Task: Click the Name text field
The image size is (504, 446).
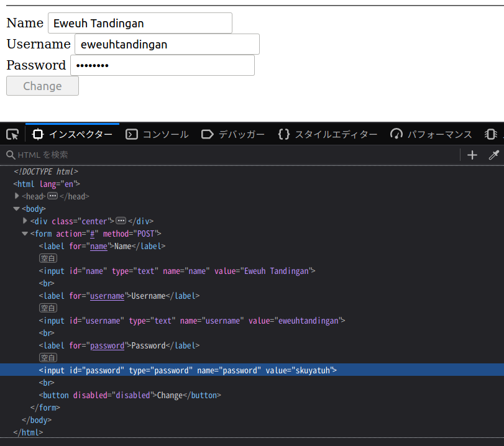Action: pyautogui.click(x=140, y=23)
